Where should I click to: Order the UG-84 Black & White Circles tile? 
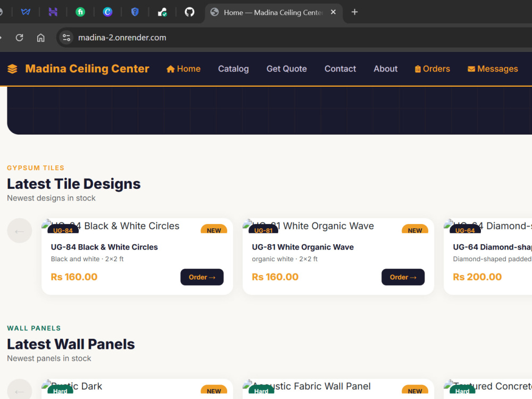tap(202, 277)
